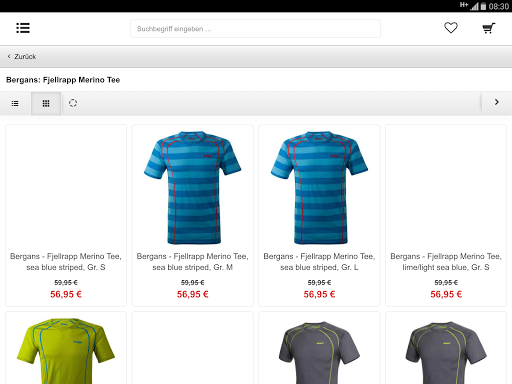The image size is (512, 384).
Task: Open the last grey shirt in second row
Action: 446,353
